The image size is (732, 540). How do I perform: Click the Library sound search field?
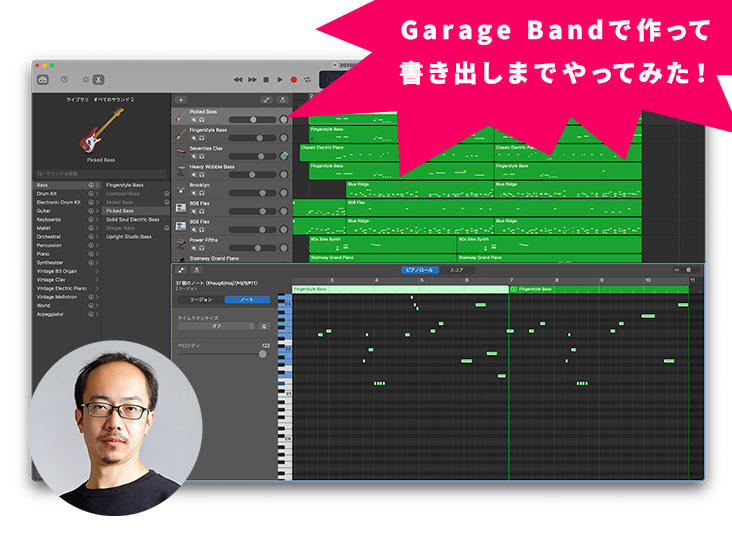[101, 174]
